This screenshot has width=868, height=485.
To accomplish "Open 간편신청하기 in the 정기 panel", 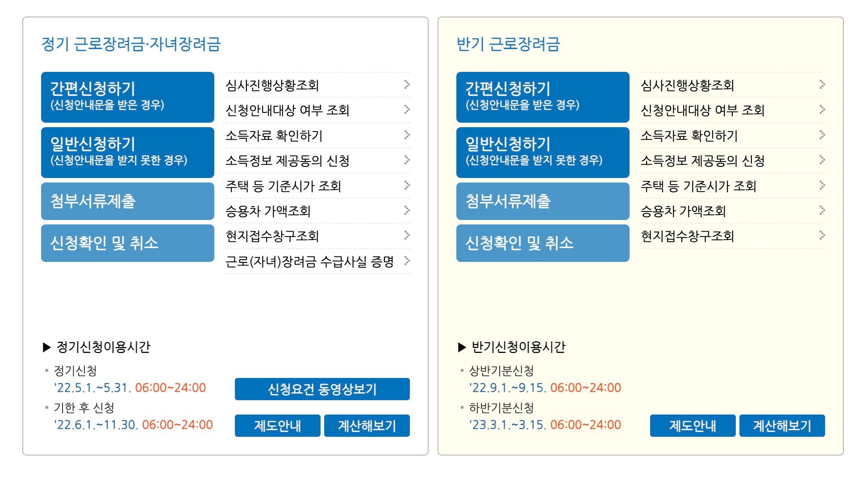I will (128, 97).
